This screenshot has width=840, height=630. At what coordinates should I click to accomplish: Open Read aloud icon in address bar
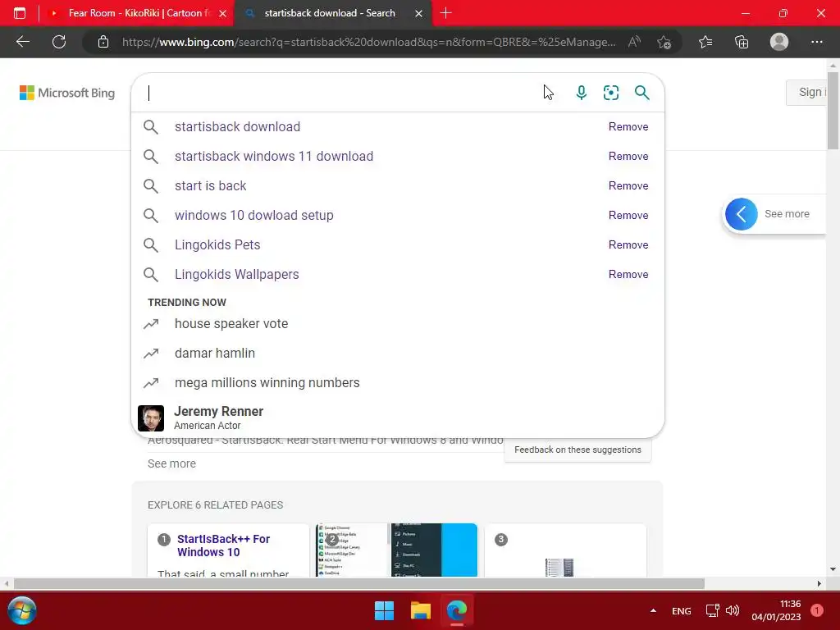(x=634, y=42)
